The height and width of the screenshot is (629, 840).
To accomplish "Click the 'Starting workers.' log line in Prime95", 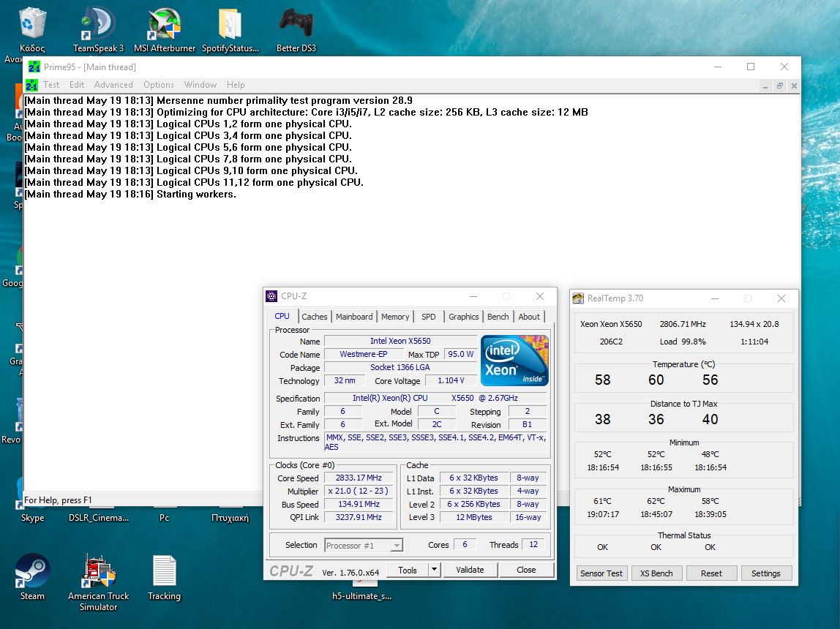I will (x=130, y=195).
